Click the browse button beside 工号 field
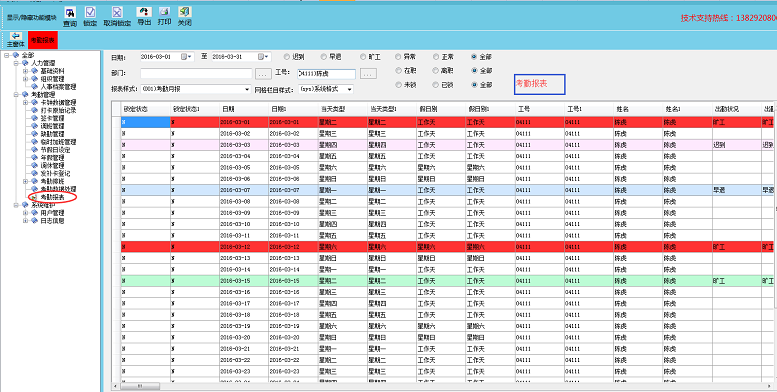 click(x=368, y=74)
